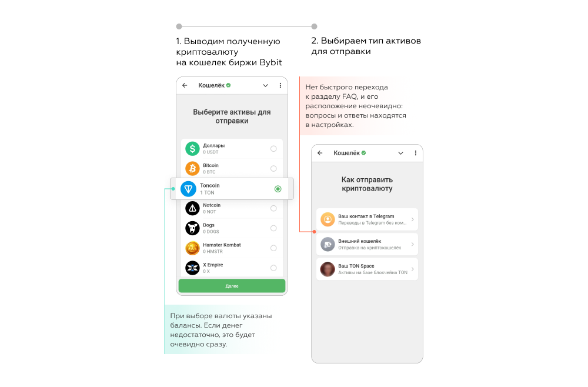
Task: Select the Toncoin radio button
Action: tap(278, 189)
